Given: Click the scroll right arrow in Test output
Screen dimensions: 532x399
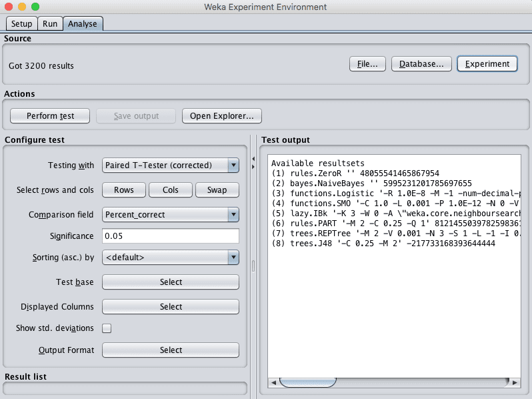Looking at the screenshot, I should click(515, 382).
